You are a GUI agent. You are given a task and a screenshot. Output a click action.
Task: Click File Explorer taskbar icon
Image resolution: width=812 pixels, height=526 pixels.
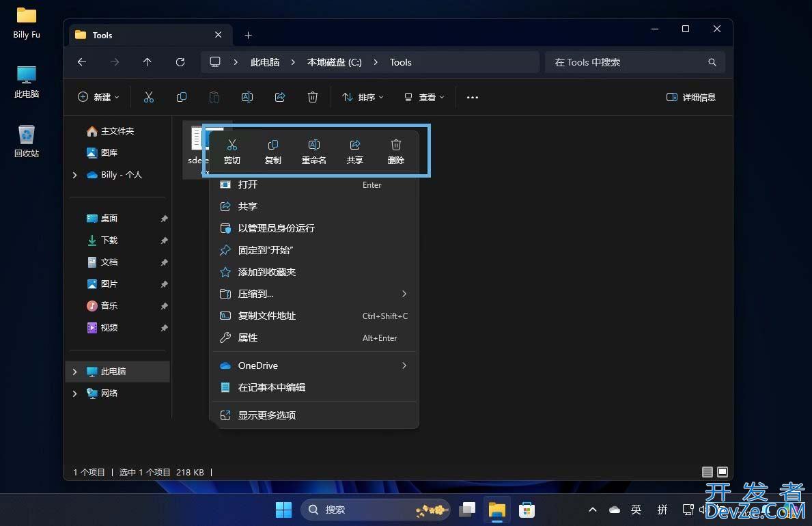click(497, 510)
